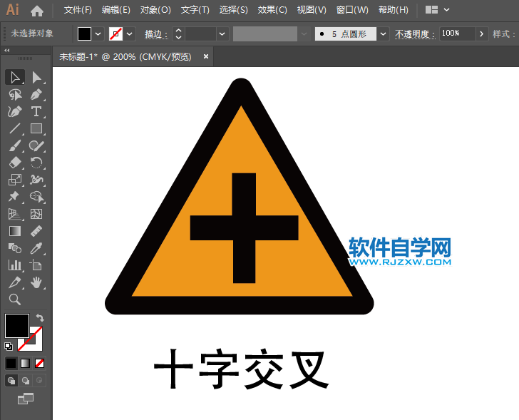The height and width of the screenshot is (420, 519).
Task: Enable Draw Inside mode
Action: coord(39,381)
